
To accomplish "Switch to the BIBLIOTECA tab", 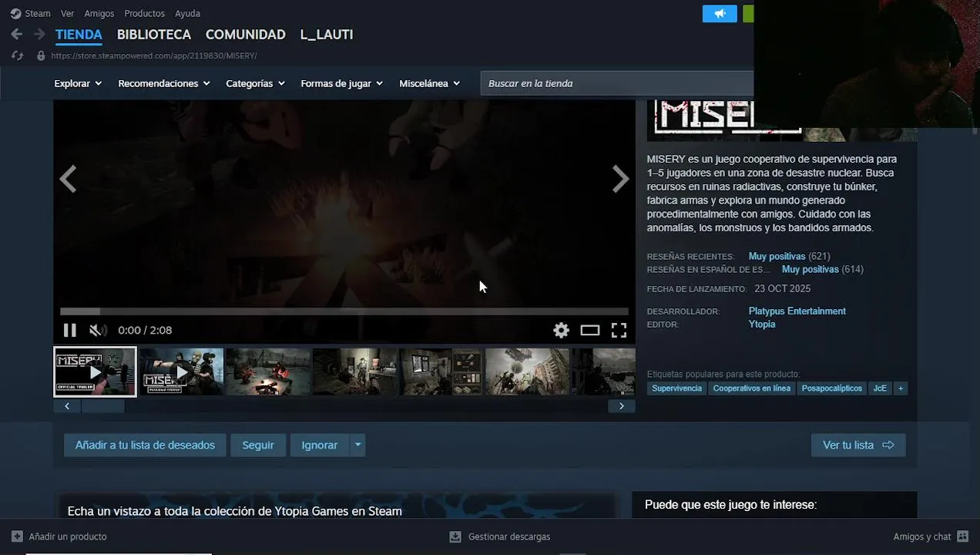I will tap(154, 34).
